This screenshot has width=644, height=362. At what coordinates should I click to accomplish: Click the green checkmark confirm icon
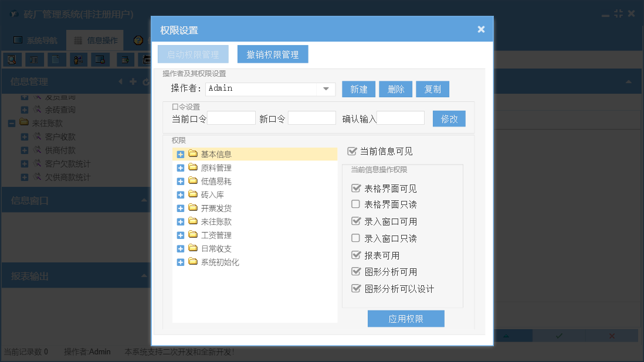[559, 336]
